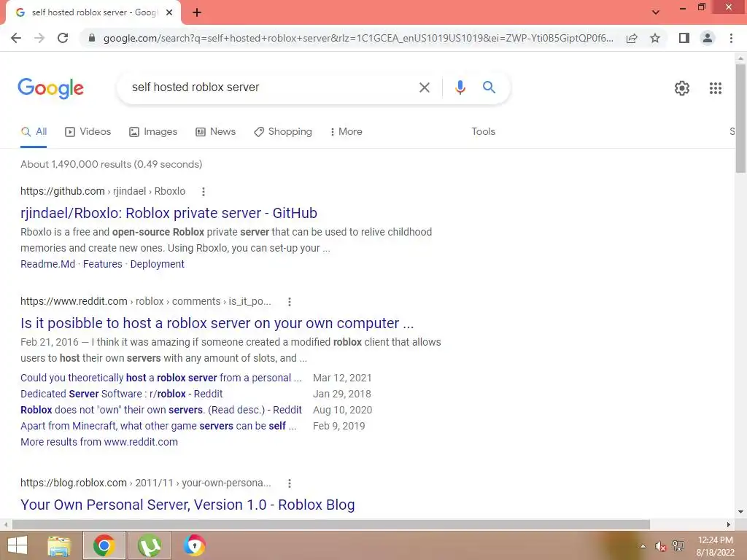
Task: Click the horizontal scrollbar thumb
Action: pos(331,525)
